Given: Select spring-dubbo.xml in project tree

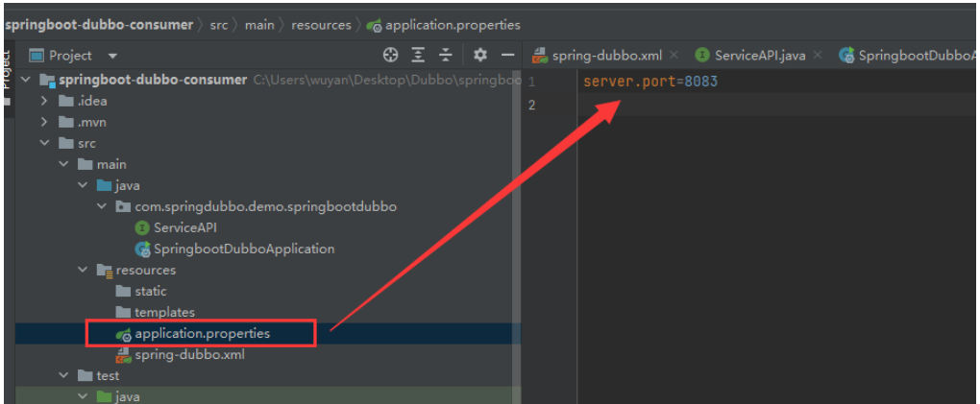Looking at the screenshot, I should click(180, 355).
